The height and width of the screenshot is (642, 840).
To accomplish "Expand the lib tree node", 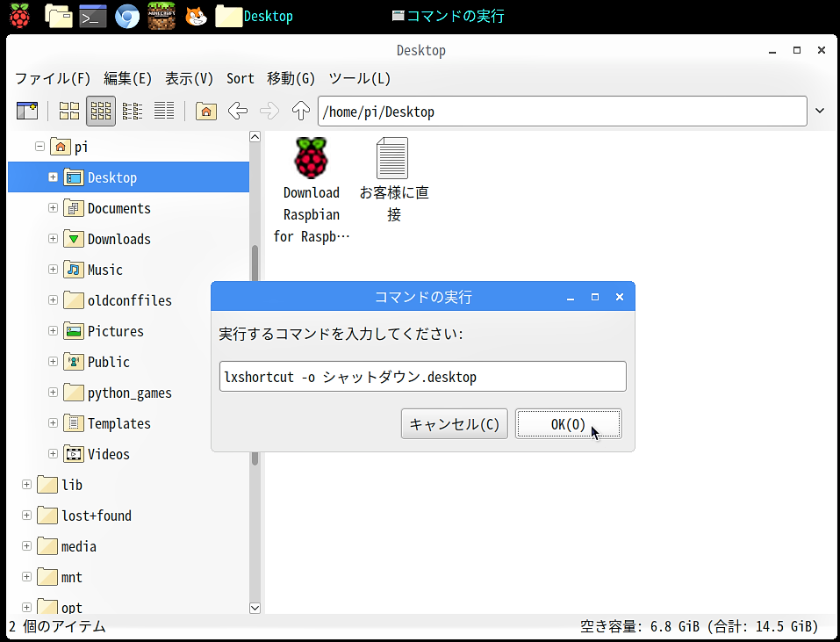I will click(27, 485).
